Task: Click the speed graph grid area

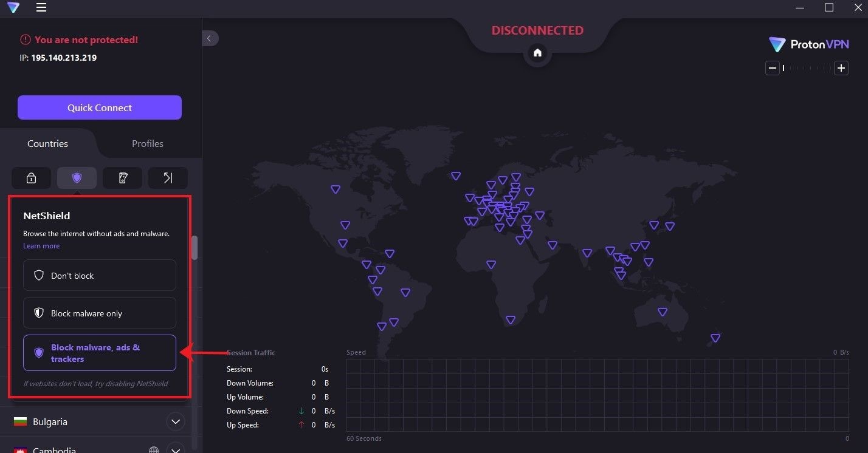Action: pyautogui.click(x=598, y=395)
